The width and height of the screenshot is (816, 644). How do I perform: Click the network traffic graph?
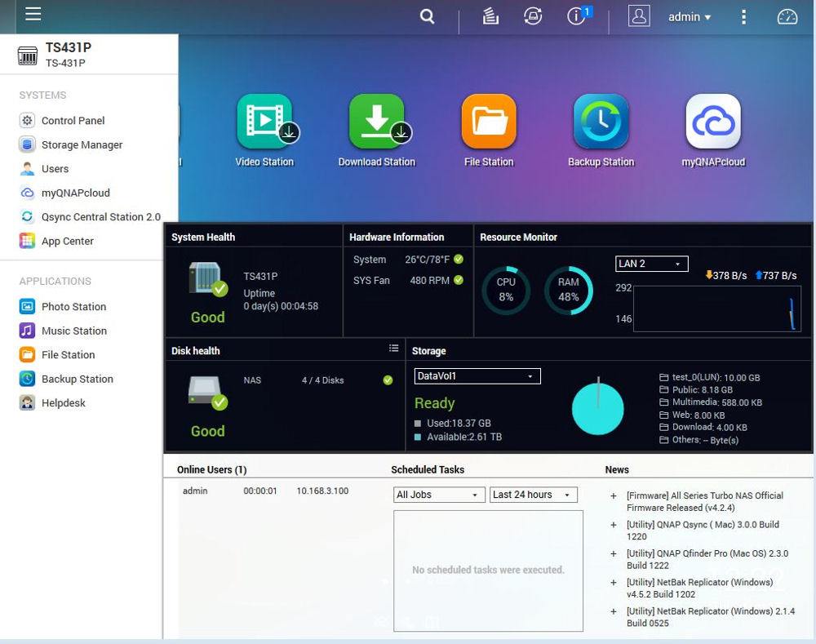pos(717,309)
